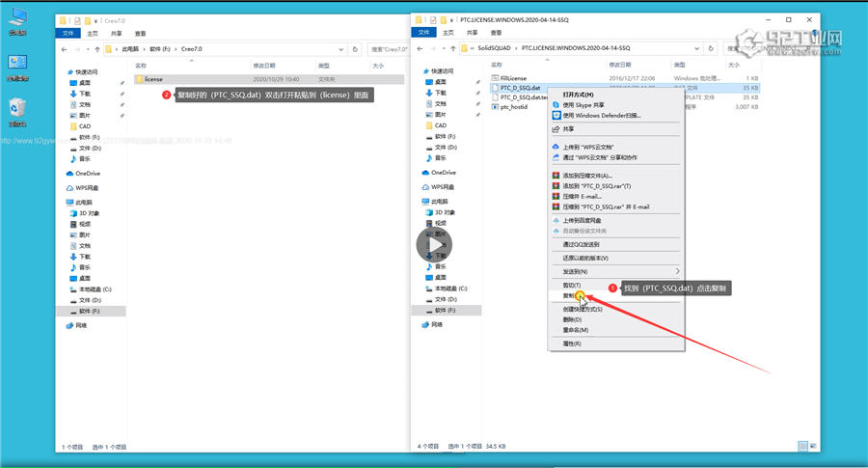Expand the 发送到(N) submenu arrow
This screenshot has width=868, height=468.
pos(678,271)
